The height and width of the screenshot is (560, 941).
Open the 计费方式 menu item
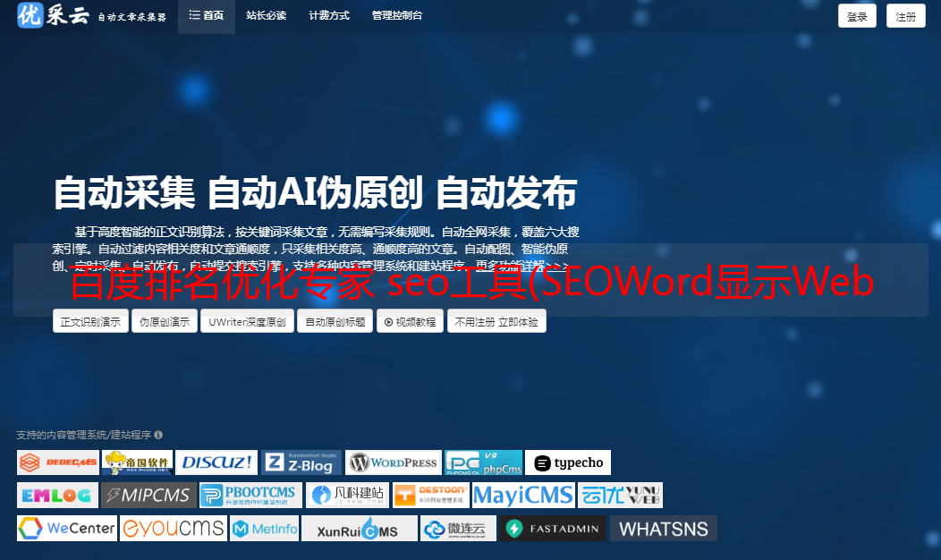[x=329, y=15]
